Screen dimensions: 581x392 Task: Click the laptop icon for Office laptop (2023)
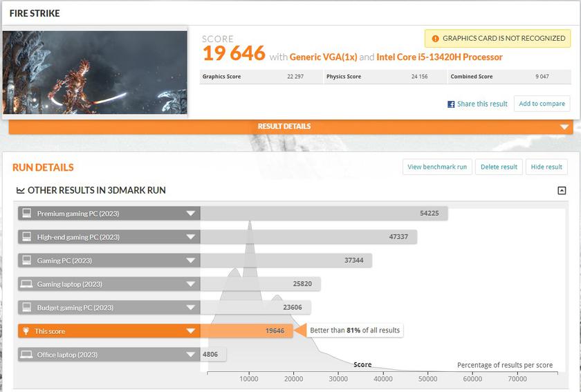(27, 355)
